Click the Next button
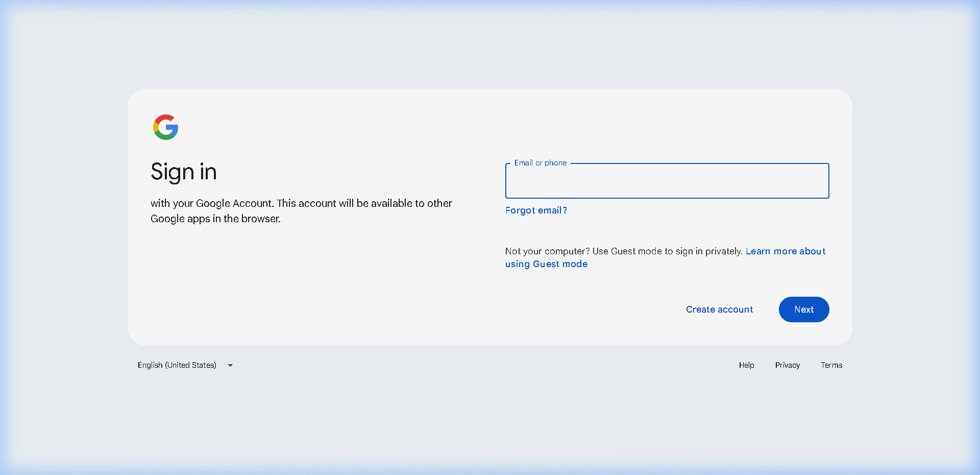 pos(804,310)
